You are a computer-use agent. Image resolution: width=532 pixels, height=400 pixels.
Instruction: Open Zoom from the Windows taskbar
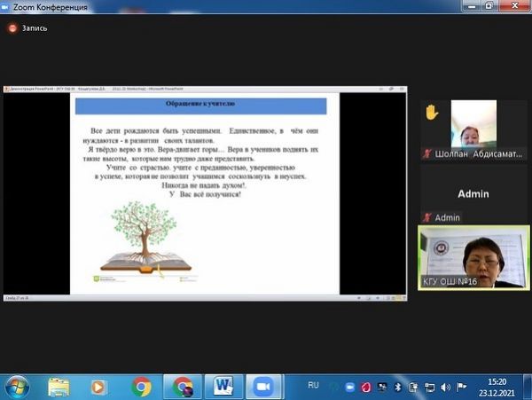[262, 386]
